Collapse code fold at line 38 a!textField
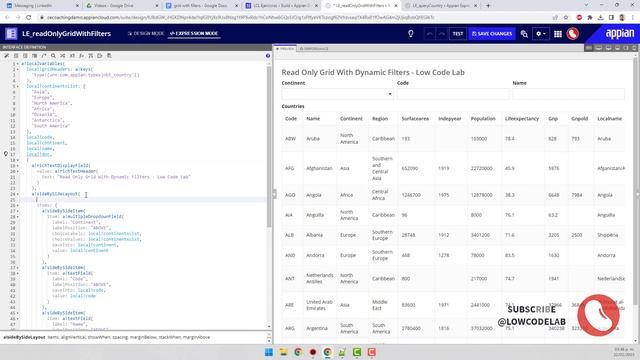Image resolution: width=640 pixels, height=360 pixels. [18, 273]
